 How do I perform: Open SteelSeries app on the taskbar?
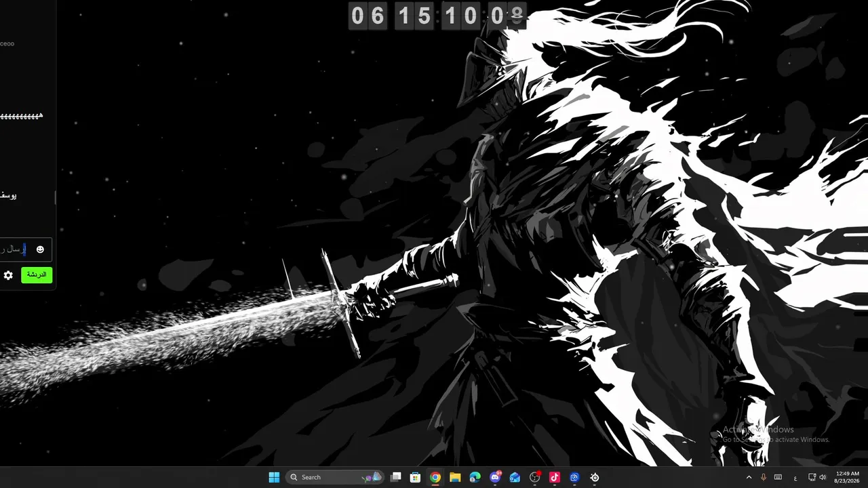(595, 477)
